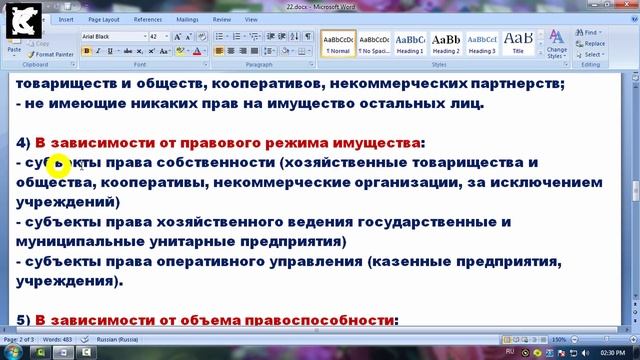Click Multilevel List icon

pos(254,37)
